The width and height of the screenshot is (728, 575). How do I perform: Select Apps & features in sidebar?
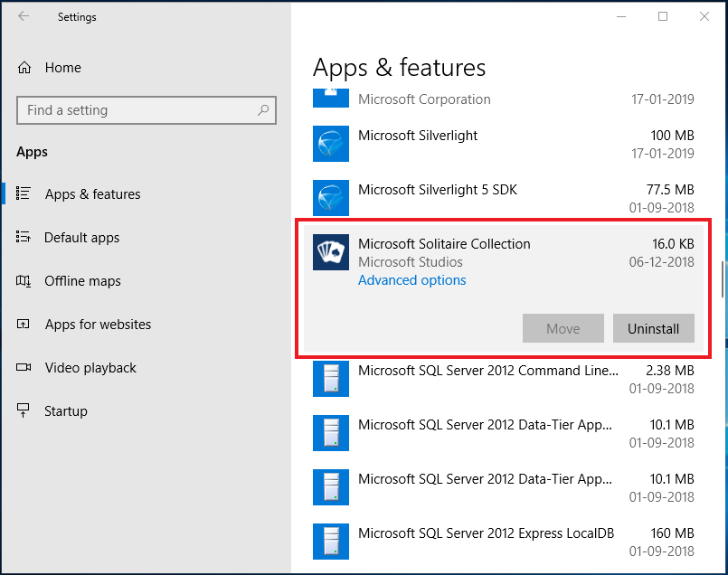coord(92,194)
